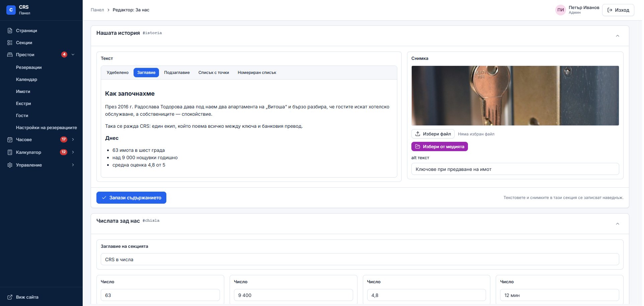Click the alt текст input field
Screen dimensions: 644x306
coord(515,169)
